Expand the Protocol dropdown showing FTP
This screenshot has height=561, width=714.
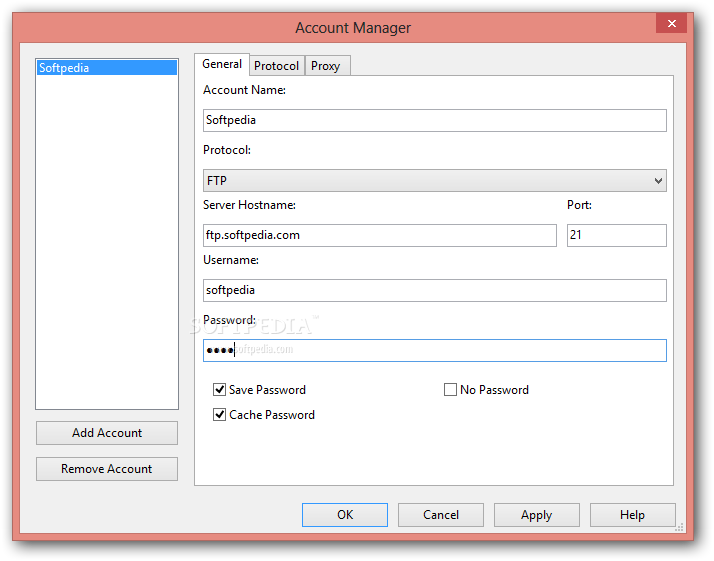[434, 181]
